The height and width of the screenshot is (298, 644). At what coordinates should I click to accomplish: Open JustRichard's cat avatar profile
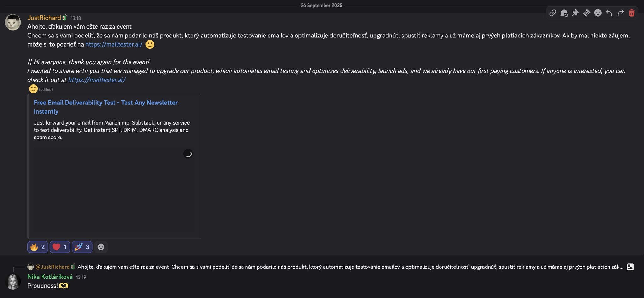[x=13, y=22]
